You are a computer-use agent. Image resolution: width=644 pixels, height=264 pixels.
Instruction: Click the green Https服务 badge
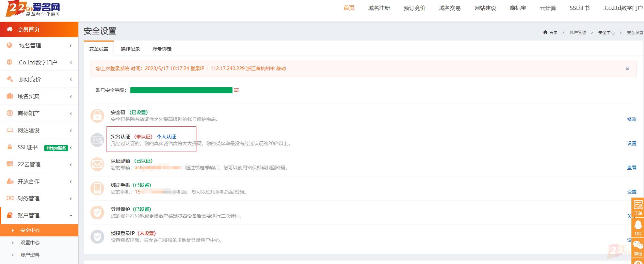pyautogui.click(x=56, y=148)
